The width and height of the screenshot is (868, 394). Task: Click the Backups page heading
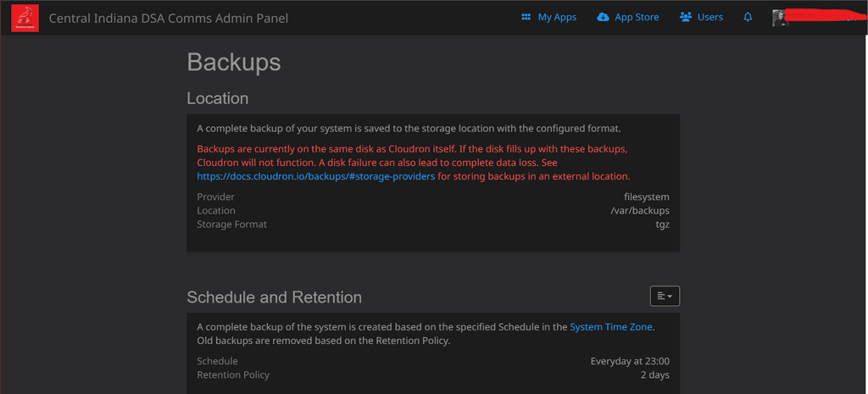pyautogui.click(x=233, y=62)
